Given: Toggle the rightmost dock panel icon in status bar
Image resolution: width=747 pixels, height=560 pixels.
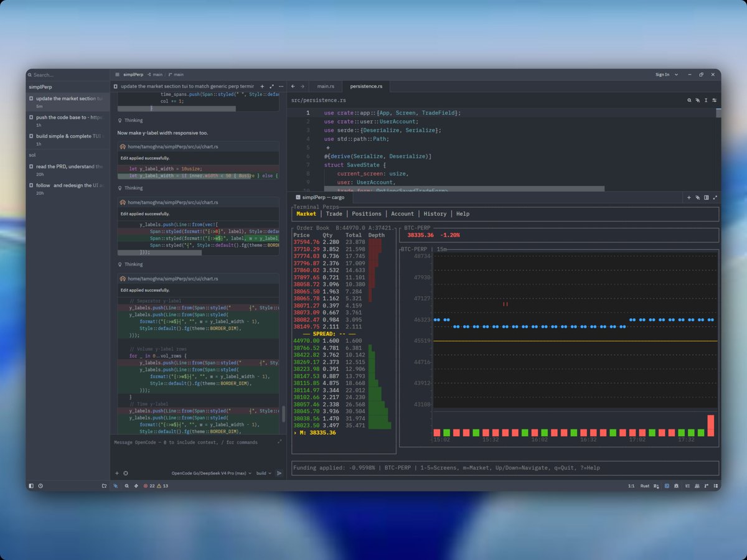Looking at the screenshot, I should tap(715, 485).
